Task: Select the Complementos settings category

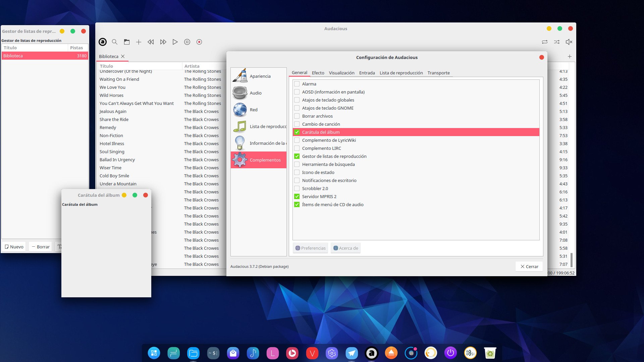Action: pyautogui.click(x=259, y=160)
